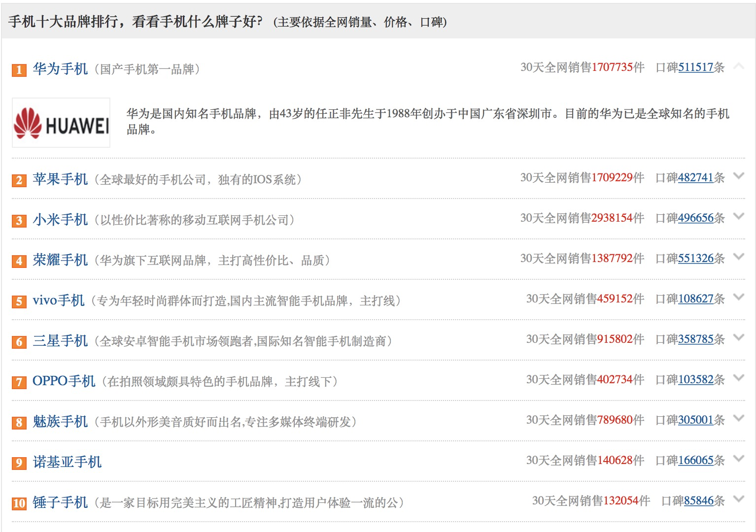The image size is (756, 532).
Task: Click sales figure 789680 for 魅族
Action: tap(615, 420)
